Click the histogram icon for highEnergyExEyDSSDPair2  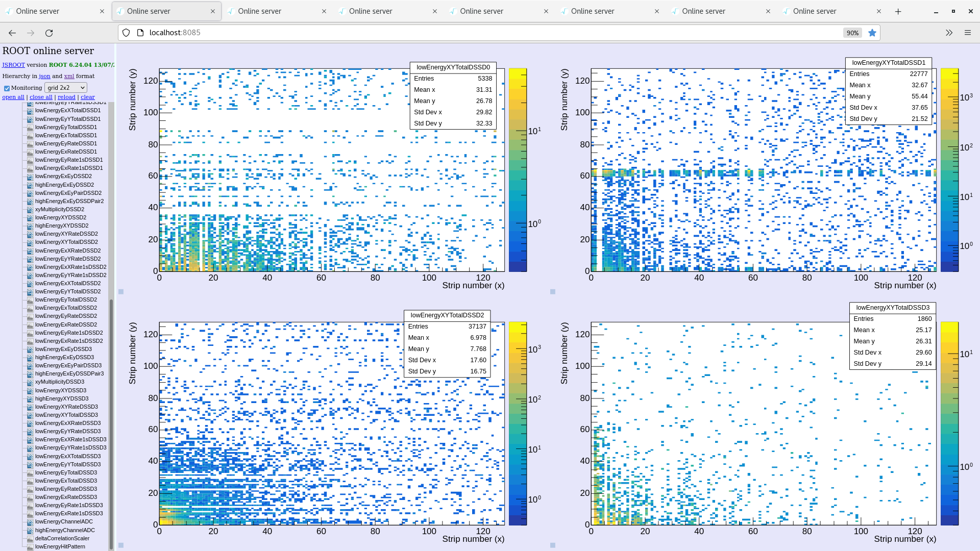[30, 201]
